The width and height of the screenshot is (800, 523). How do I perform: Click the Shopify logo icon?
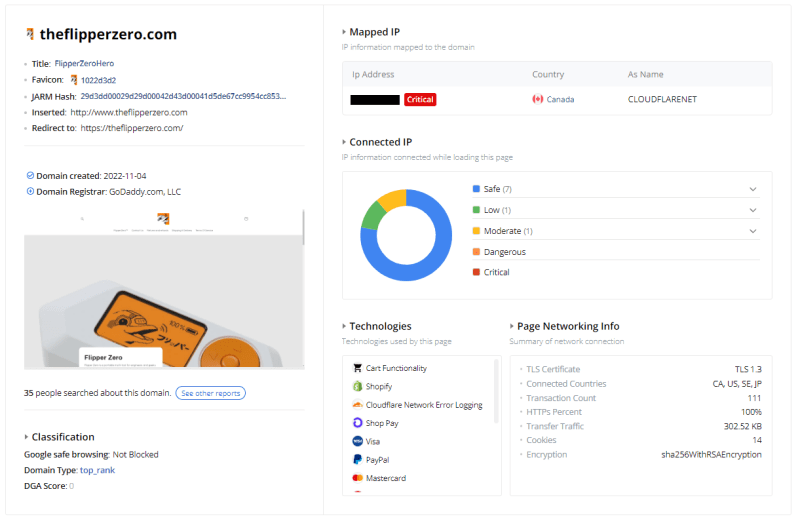(x=358, y=386)
